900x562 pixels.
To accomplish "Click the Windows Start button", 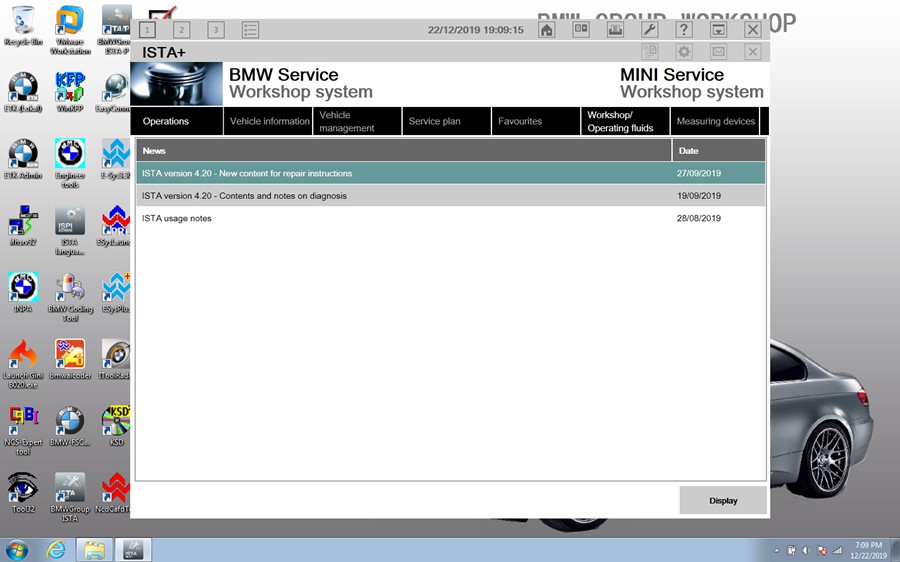I will (17, 550).
